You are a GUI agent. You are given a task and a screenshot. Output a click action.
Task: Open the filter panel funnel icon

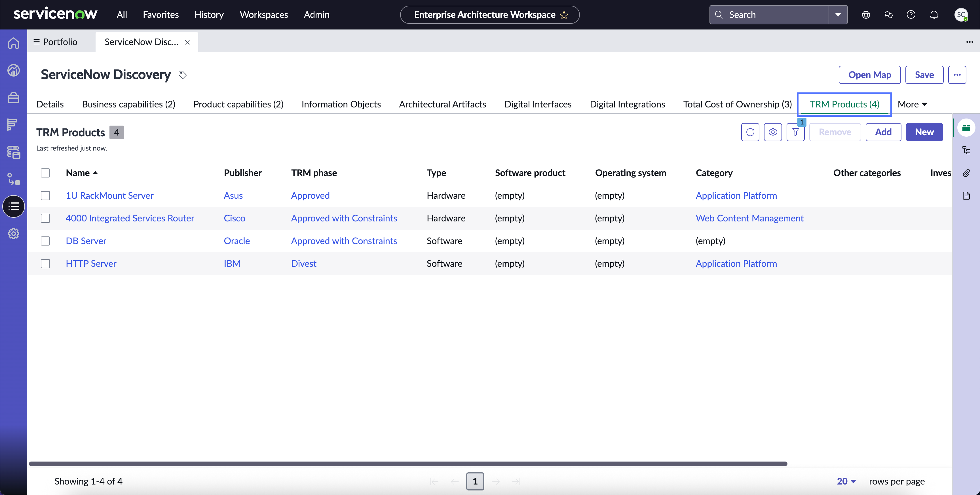pyautogui.click(x=795, y=132)
